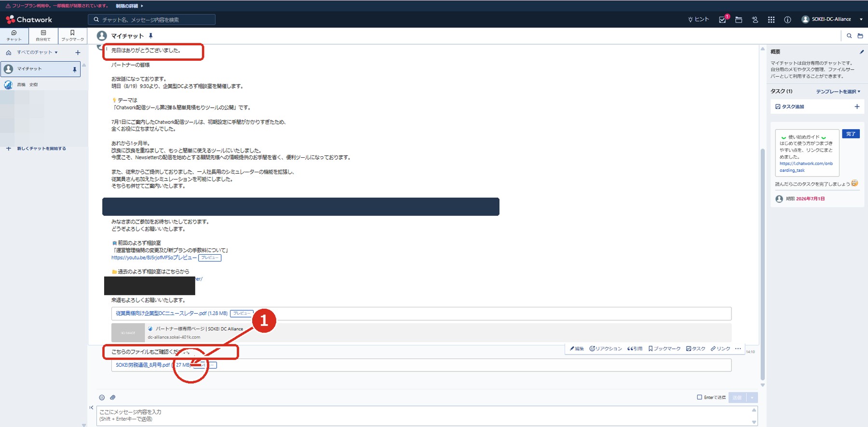Open 制限の詳細 in the free plan banner
This screenshot has height=427, width=868.
(129, 6)
